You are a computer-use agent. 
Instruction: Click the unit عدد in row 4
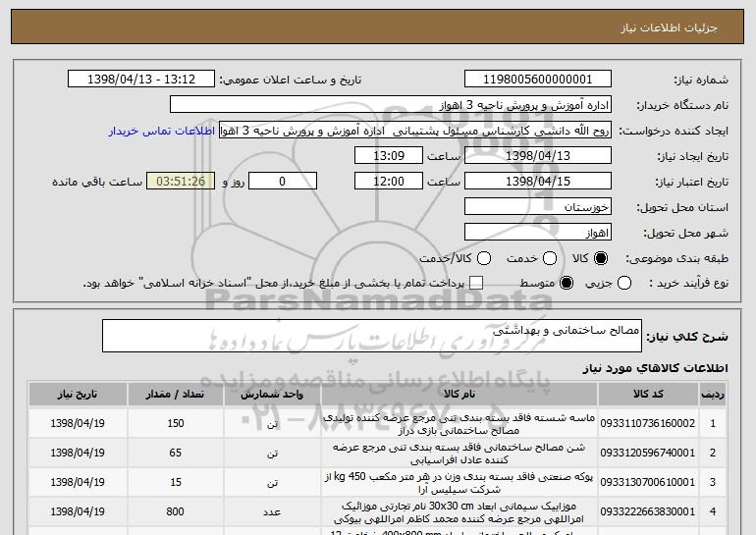pyautogui.click(x=272, y=512)
